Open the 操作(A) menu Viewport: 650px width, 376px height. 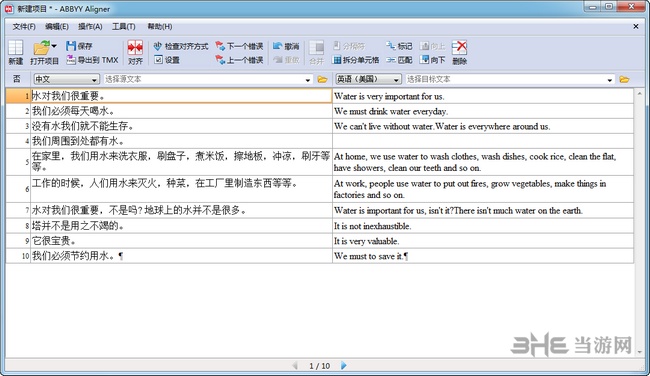pos(90,27)
